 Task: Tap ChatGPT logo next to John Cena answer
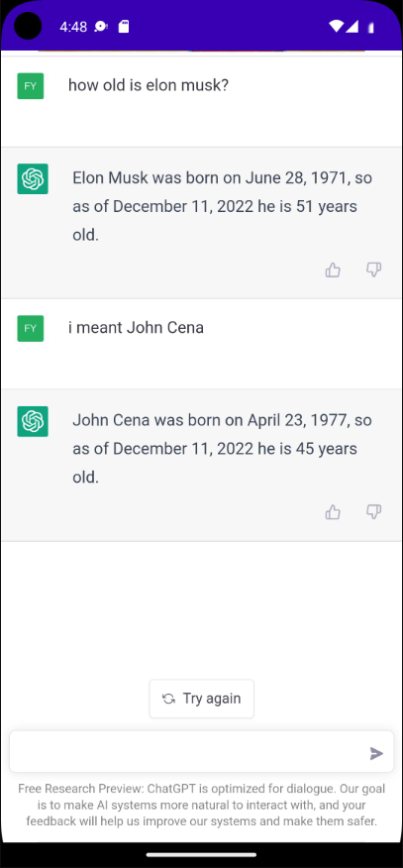(x=33, y=421)
